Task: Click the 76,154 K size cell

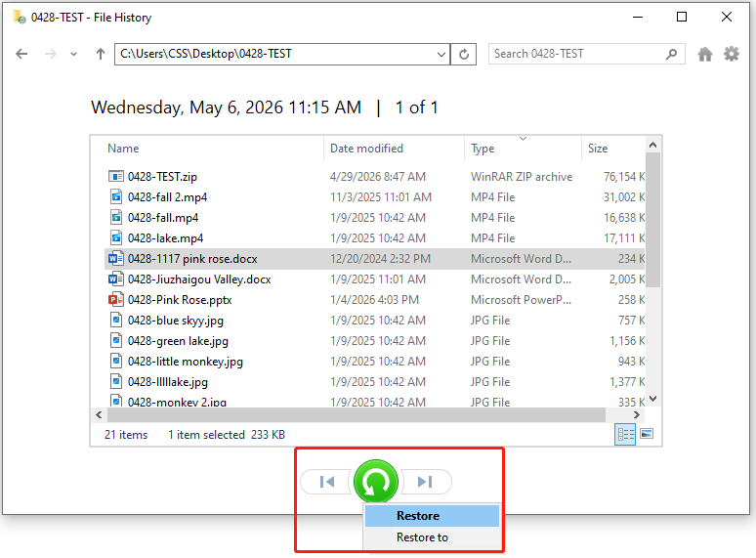Action: click(624, 177)
